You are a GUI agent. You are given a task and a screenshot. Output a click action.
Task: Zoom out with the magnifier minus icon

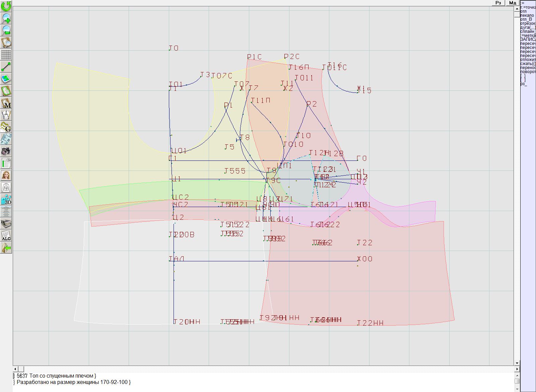pos(6,30)
